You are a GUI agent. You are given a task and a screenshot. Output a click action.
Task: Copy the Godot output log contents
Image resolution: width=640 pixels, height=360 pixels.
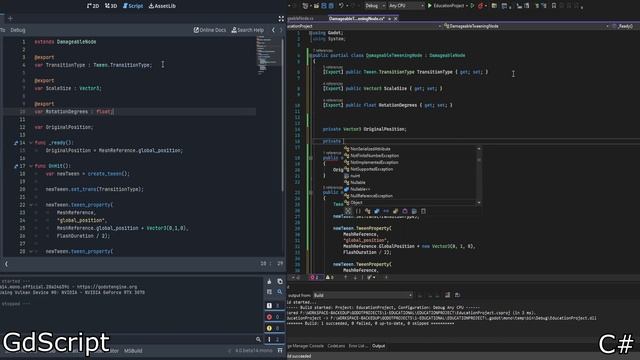tap(280, 281)
